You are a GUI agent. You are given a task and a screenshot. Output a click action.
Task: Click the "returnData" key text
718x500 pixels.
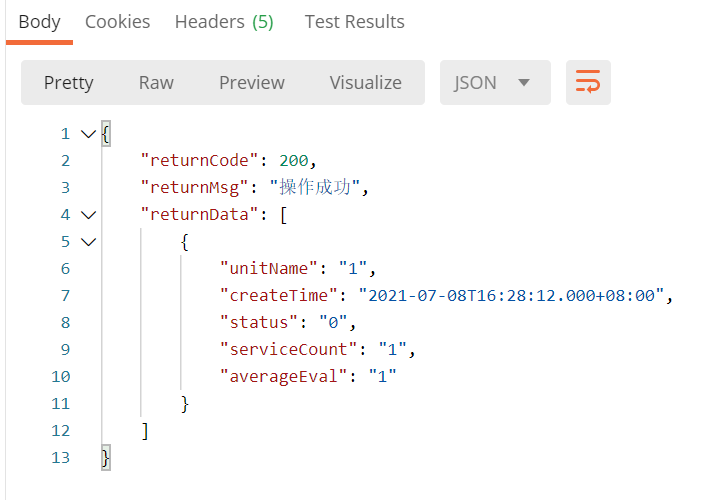point(200,215)
